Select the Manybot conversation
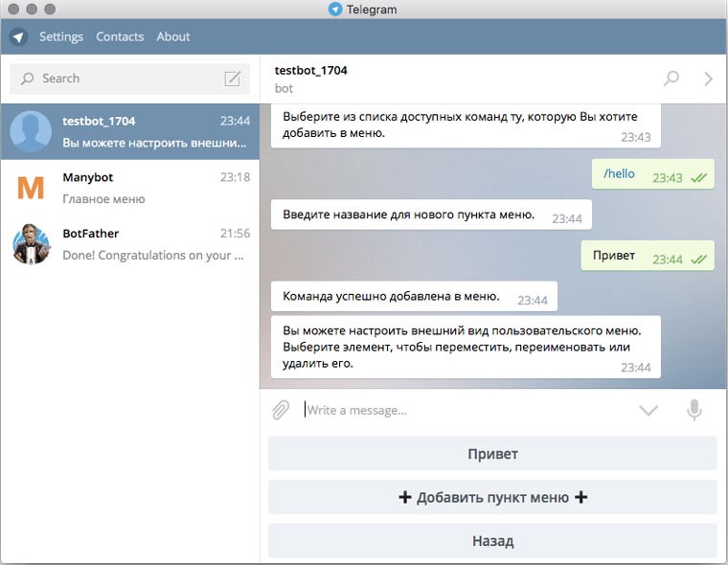 coord(153,188)
